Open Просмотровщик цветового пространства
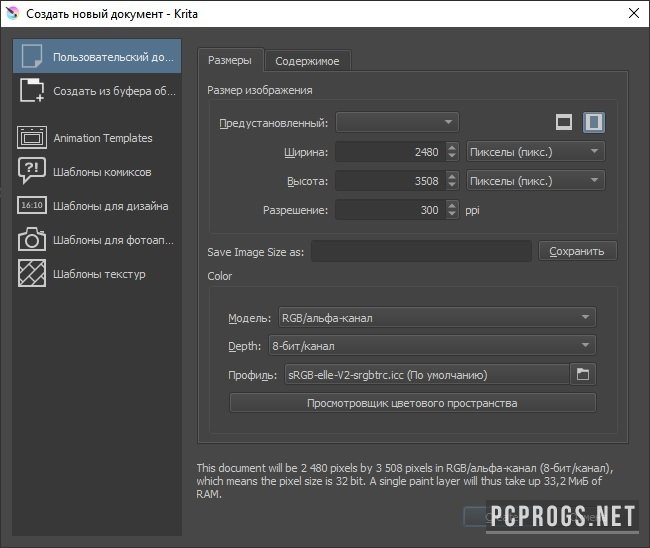Image resolution: width=650 pixels, height=548 pixels. [412, 403]
